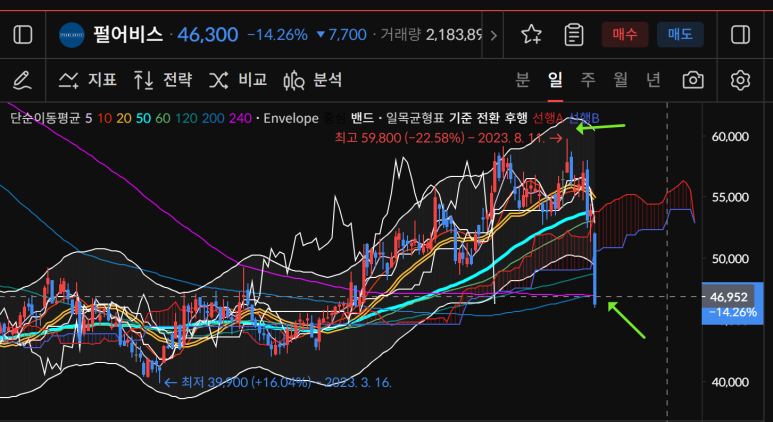
Task: Click the 후행 span label
Action: coord(516,118)
